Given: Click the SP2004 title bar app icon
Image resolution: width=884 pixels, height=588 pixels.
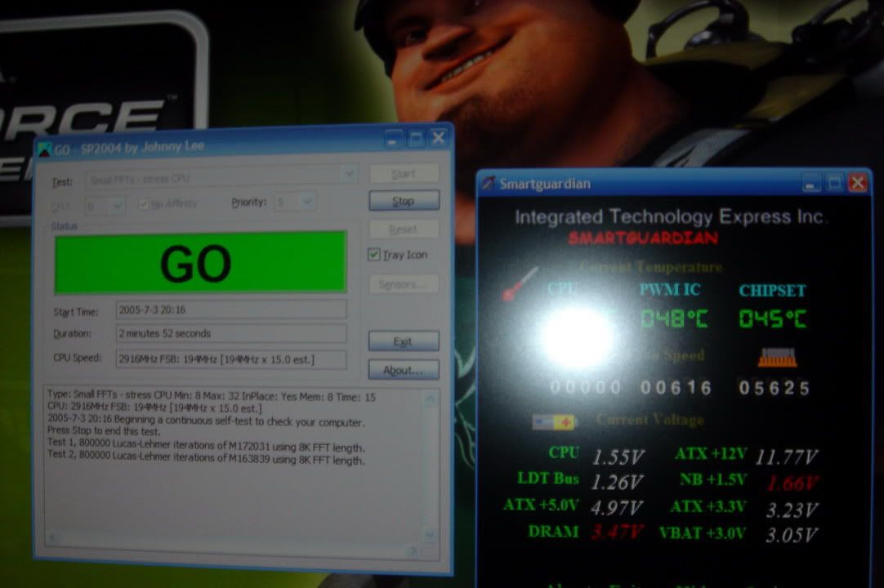Looking at the screenshot, I should (45, 149).
